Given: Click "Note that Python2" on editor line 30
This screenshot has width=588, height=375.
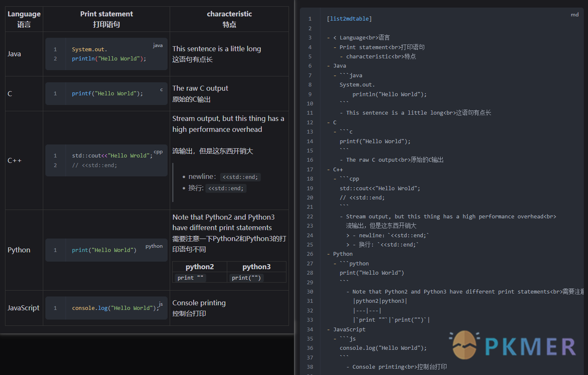Looking at the screenshot, I should click(x=380, y=292).
